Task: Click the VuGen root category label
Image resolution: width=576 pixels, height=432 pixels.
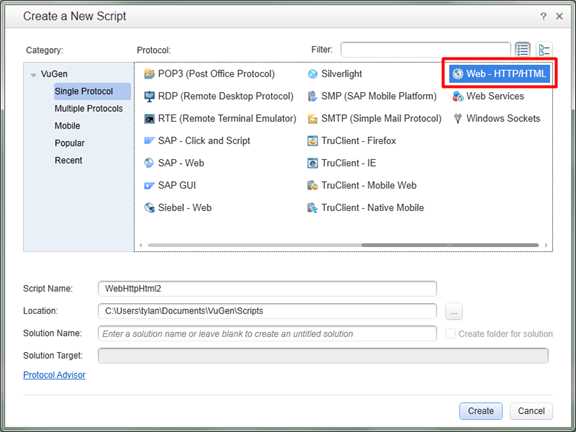Action: (54, 74)
